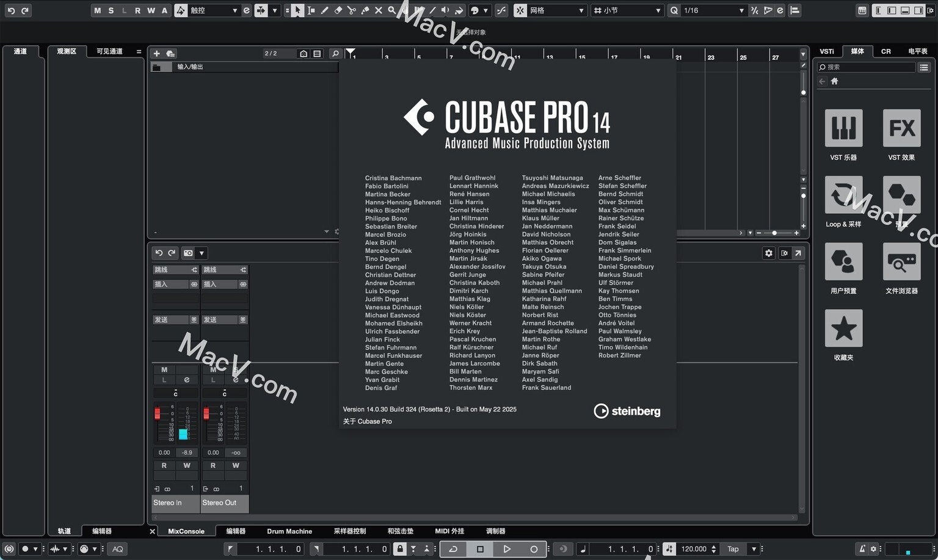Viewport: 938px width, 560px height.
Task: Toggle global Mute M state button
Action: click(x=97, y=10)
